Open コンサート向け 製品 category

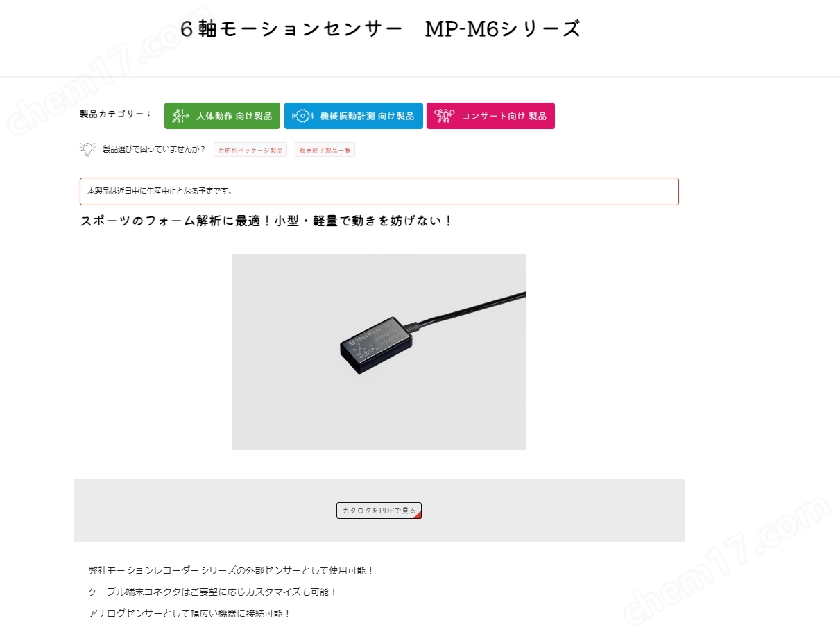490,116
